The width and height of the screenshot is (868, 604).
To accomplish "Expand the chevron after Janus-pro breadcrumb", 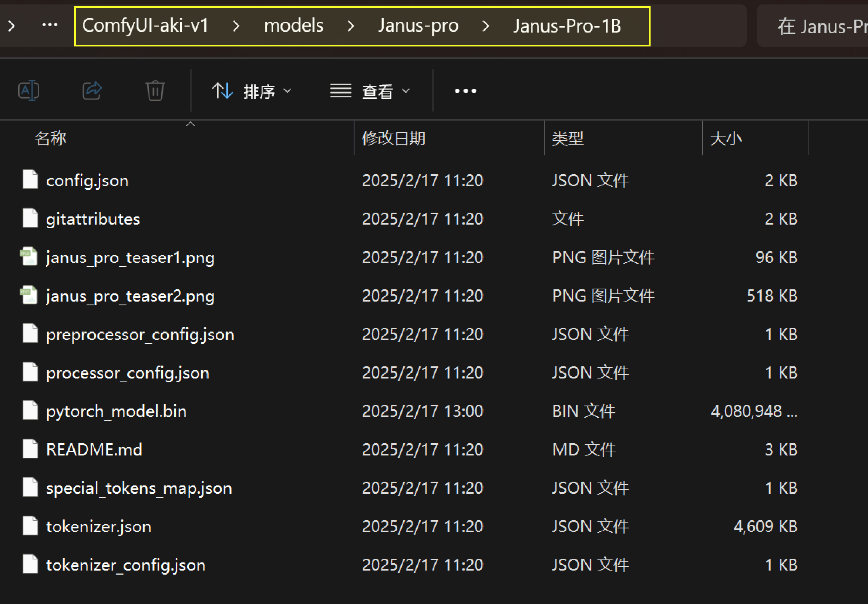I will pyautogui.click(x=486, y=26).
